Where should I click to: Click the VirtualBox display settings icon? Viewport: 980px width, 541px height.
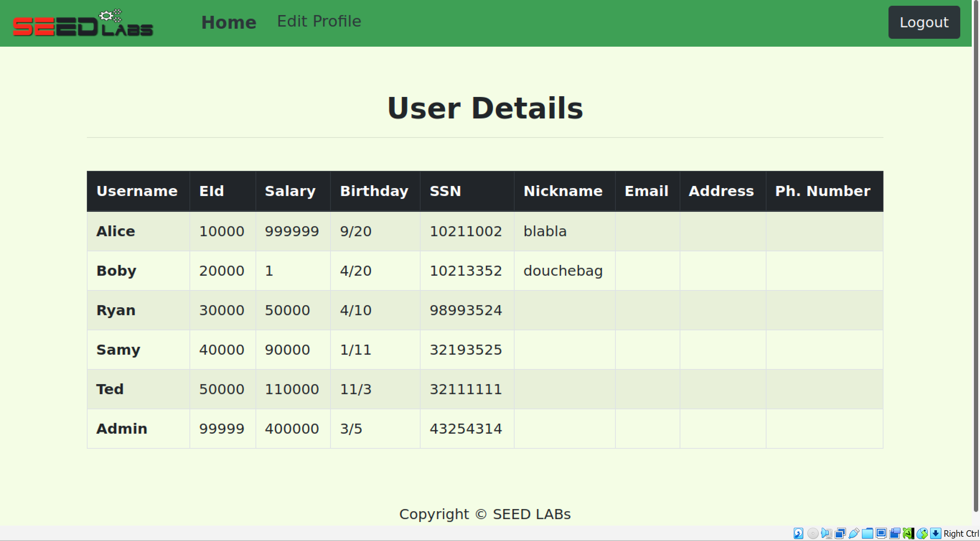[x=881, y=533]
